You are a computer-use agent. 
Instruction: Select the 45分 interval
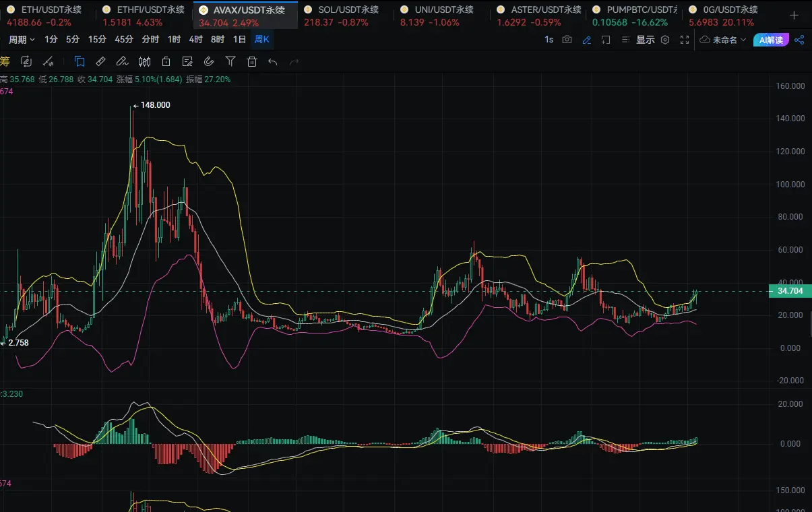[124, 40]
